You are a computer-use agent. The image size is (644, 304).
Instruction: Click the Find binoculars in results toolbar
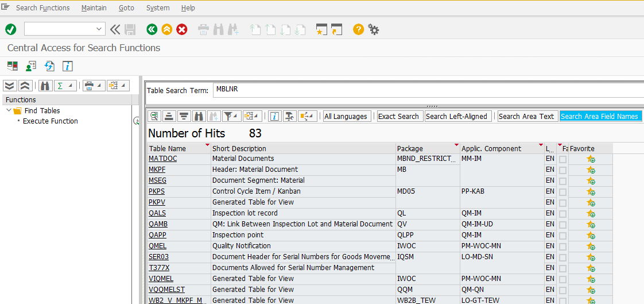[199, 116]
